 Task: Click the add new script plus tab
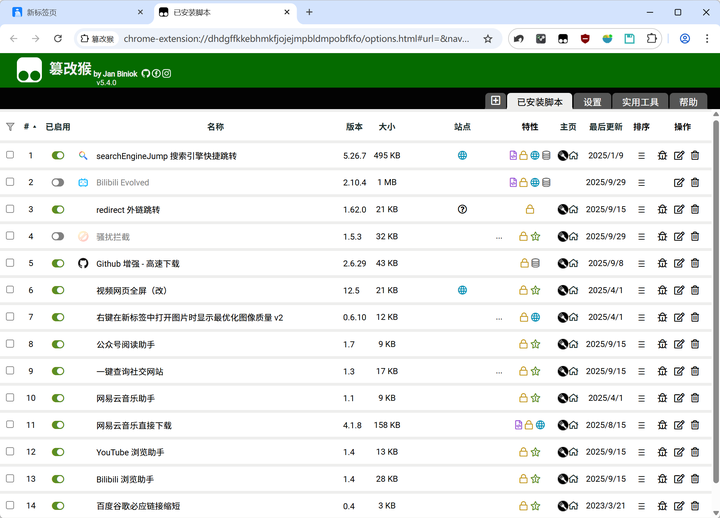pyautogui.click(x=495, y=101)
